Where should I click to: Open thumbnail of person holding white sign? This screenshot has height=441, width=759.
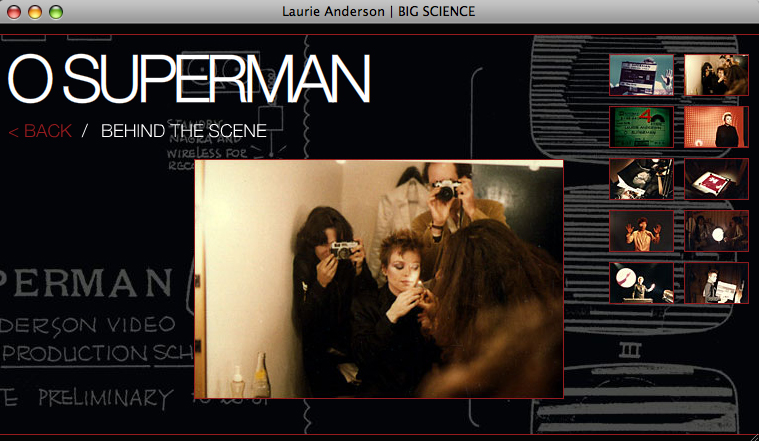tap(716, 283)
